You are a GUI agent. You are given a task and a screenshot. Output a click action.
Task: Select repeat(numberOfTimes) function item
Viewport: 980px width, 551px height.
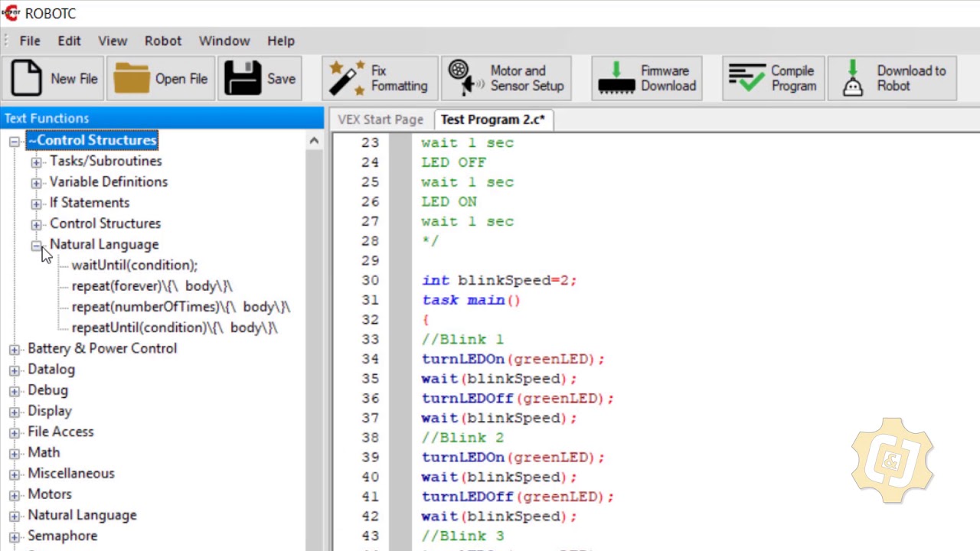click(181, 306)
